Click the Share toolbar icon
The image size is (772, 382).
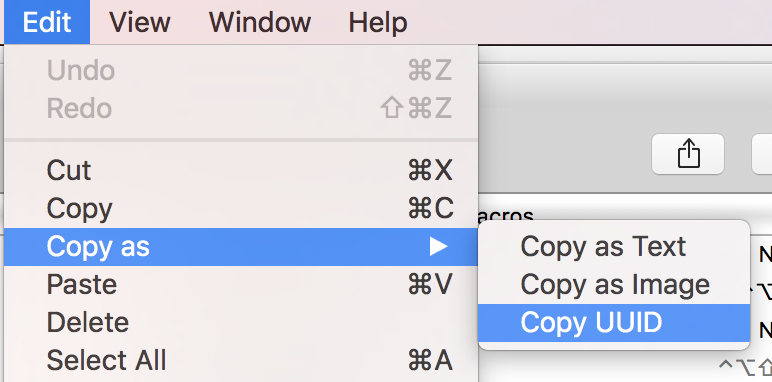click(688, 154)
